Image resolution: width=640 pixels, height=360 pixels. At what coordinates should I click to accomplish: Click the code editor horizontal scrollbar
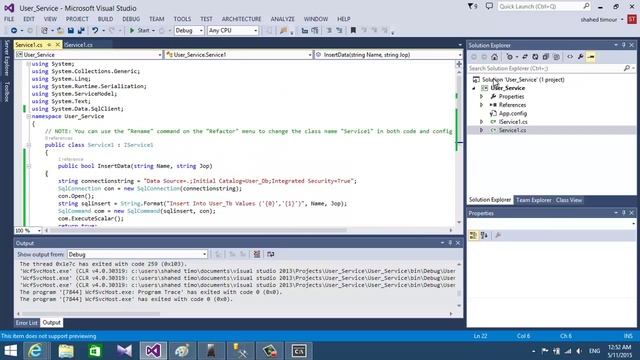tap(198, 230)
